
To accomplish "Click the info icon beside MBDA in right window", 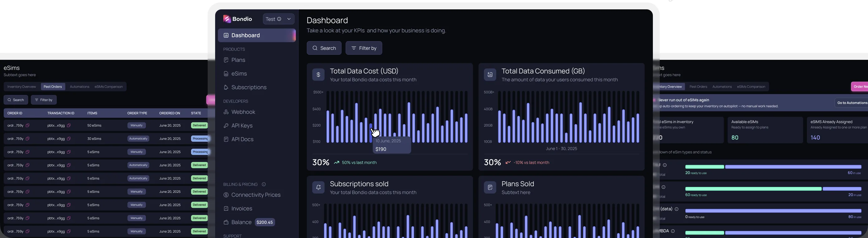I will point(673,231).
